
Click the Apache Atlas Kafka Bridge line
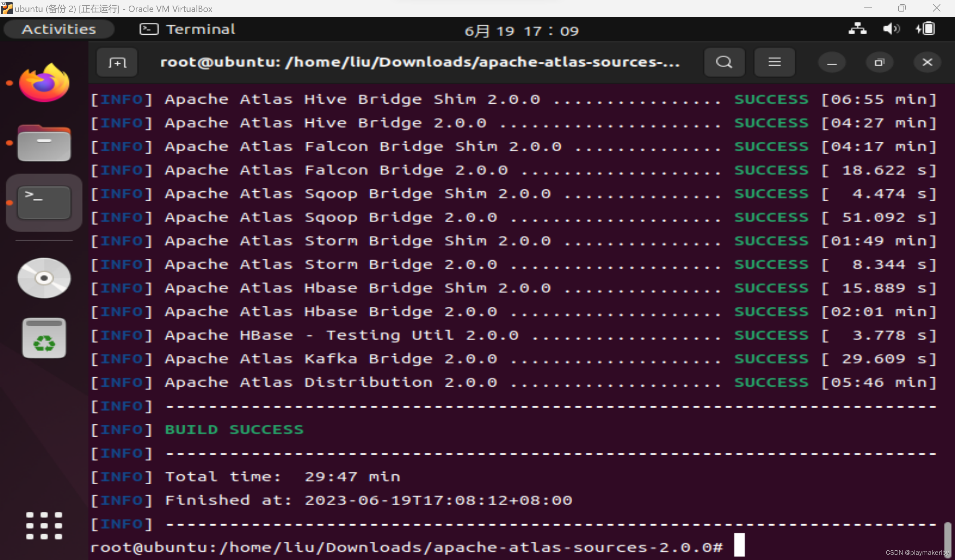(x=514, y=359)
